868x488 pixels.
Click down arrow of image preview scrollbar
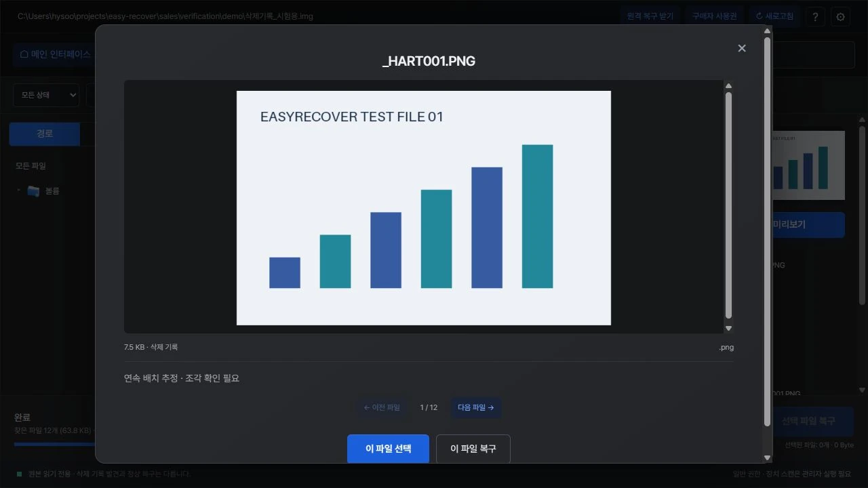pyautogui.click(x=729, y=328)
